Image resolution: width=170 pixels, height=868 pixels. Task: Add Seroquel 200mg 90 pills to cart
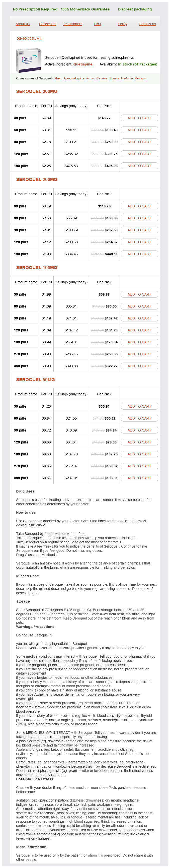pos(139,230)
